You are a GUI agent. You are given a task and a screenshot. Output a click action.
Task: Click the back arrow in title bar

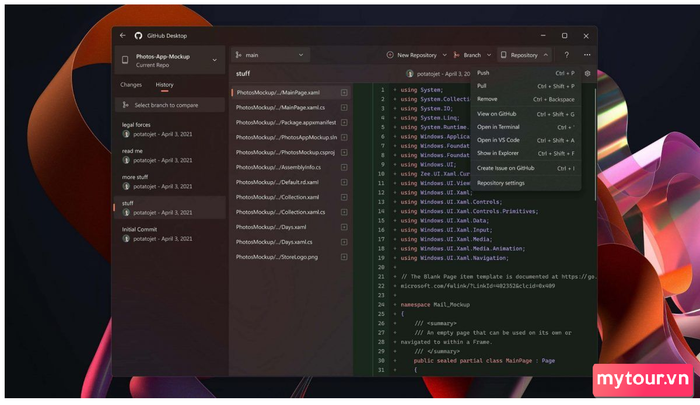pos(123,35)
